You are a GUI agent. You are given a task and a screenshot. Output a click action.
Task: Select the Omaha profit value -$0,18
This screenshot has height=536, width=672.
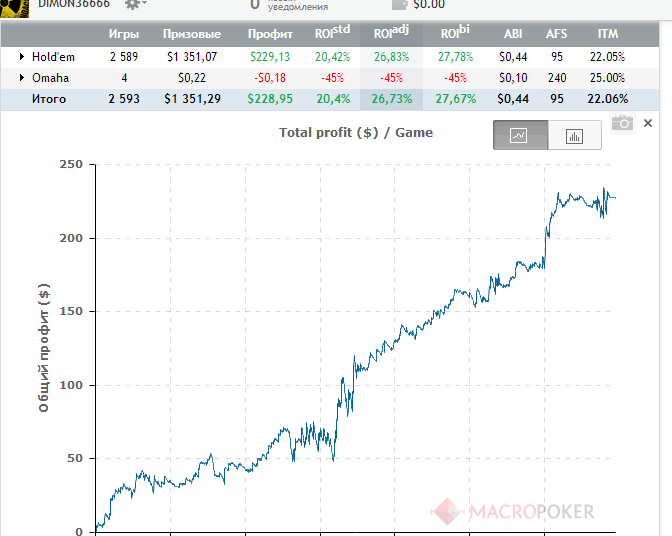coord(270,78)
